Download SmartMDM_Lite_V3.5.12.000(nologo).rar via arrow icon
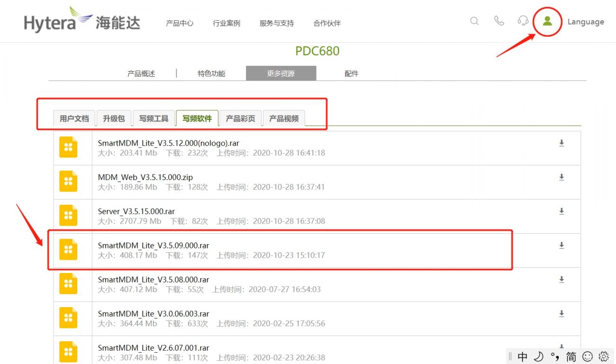 (x=562, y=143)
